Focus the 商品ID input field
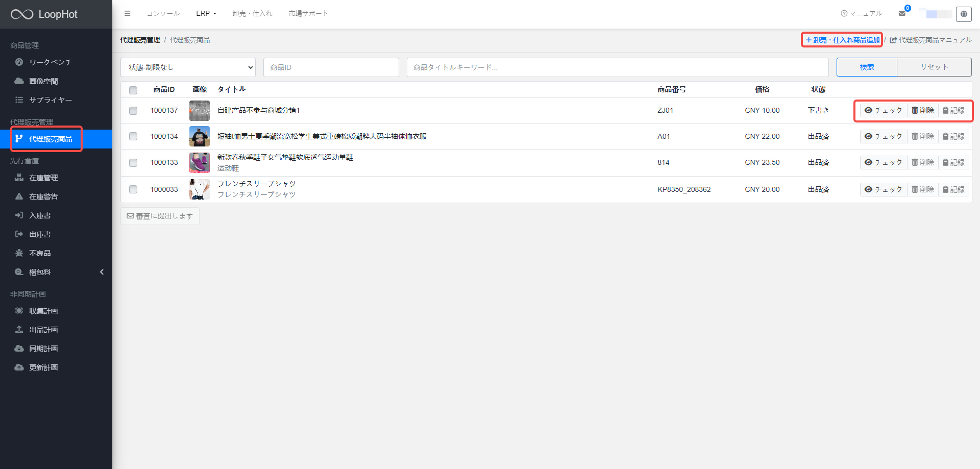 (x=331, y=67)
